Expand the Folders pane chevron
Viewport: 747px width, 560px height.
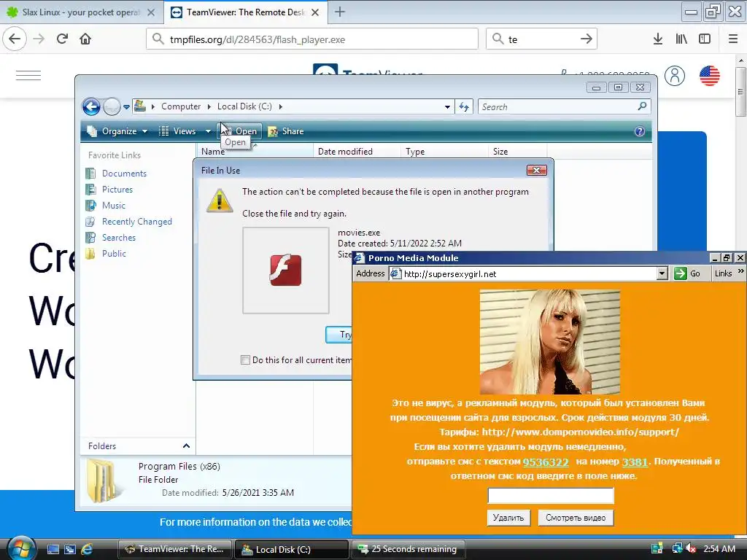point(186,446)
